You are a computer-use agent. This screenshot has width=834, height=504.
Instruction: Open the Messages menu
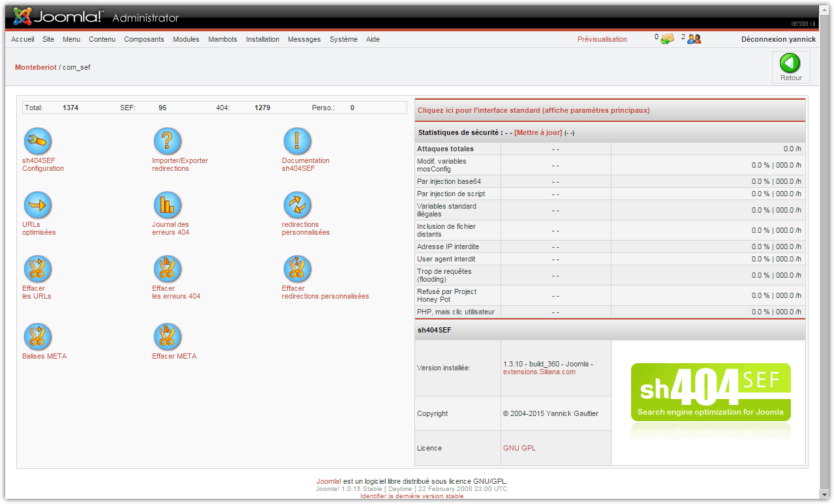click(x=304, y=39)
